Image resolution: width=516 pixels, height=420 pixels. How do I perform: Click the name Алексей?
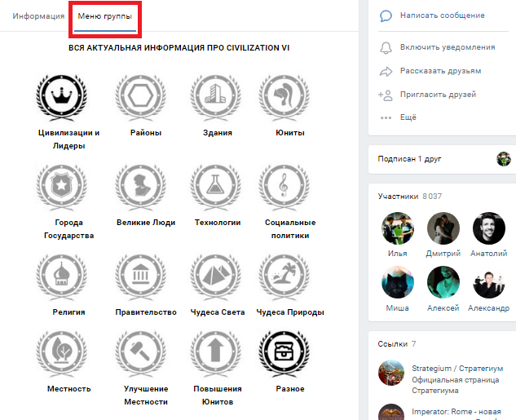pos(443,308)
